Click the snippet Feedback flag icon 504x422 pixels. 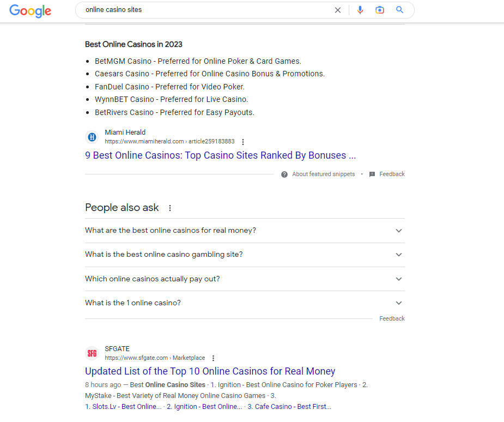pyautogui.click(x=372, y=174)
